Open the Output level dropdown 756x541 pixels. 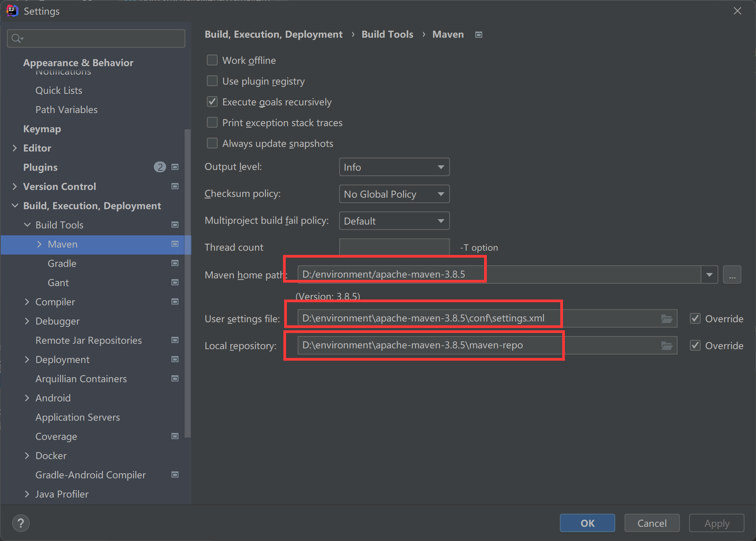click(x=394, y=167)
